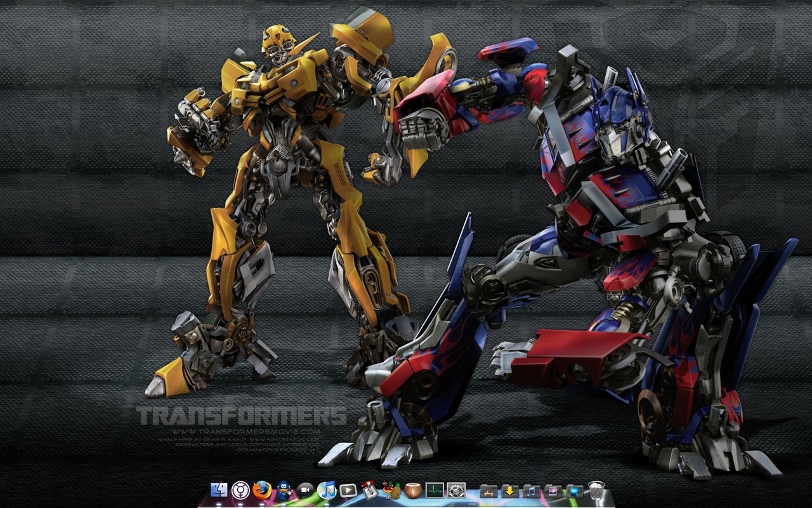Open the folder with the blue cube
Image resolution: width=812 pixels, height=508 pixels.
click(x=574, y=490)
